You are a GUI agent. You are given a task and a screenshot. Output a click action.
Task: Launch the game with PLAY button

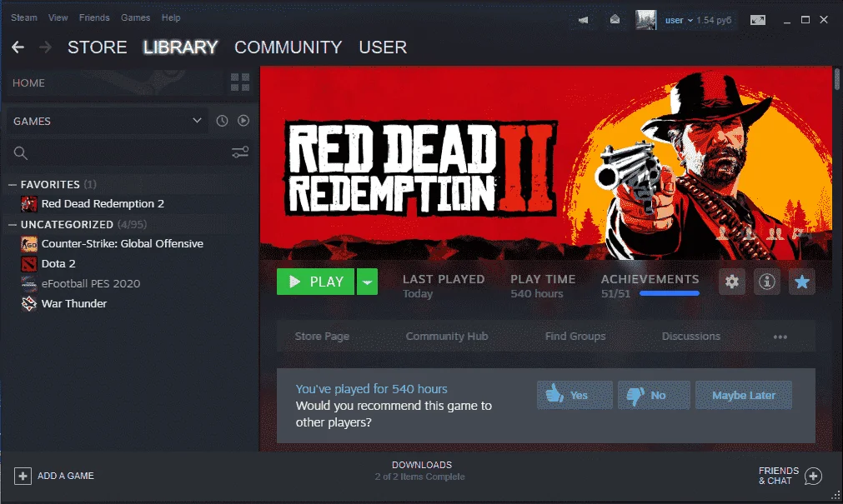pyautogui.click(x=315, y=282)
